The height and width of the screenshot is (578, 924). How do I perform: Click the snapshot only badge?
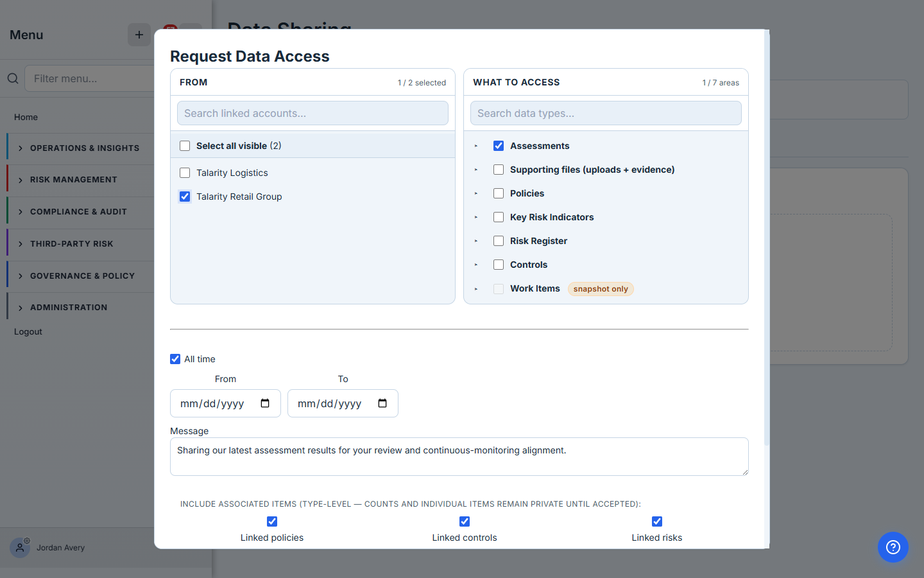[x=601, y=289]
